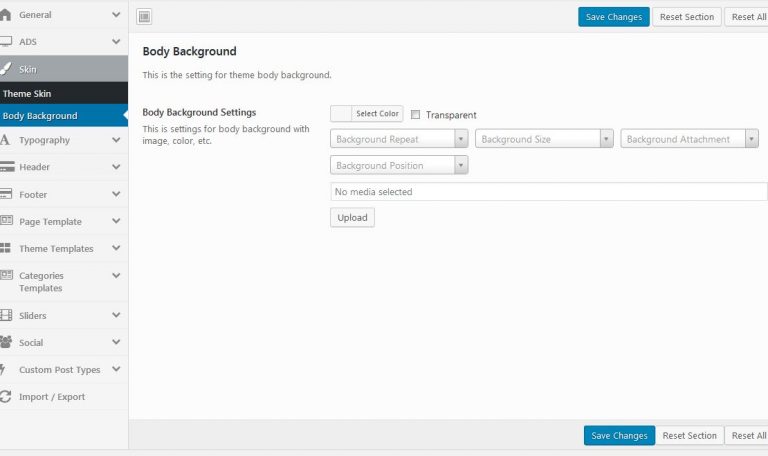
Task: Click the top Reset Section button
Action: [x=687, y=17]
